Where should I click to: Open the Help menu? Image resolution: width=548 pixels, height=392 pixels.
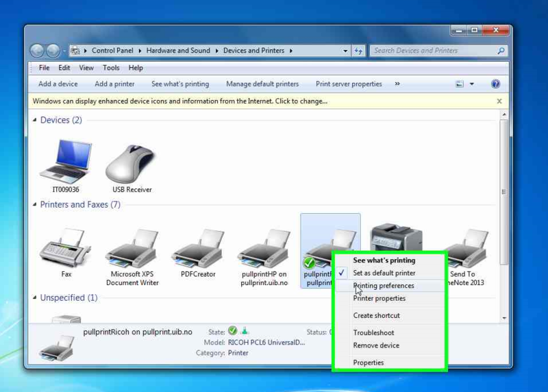click(136, 68)
